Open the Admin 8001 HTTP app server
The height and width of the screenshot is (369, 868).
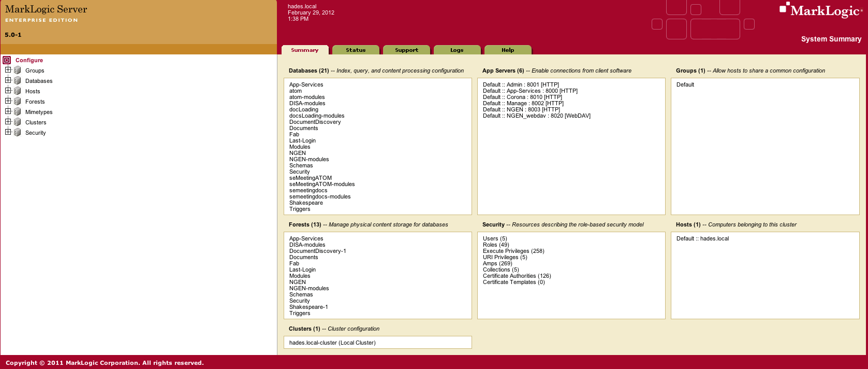(521, 84)
